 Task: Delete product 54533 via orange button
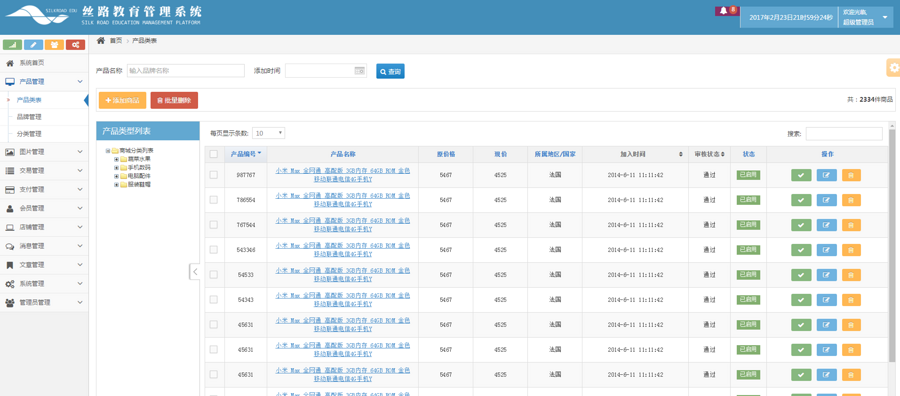click(851, 275)
